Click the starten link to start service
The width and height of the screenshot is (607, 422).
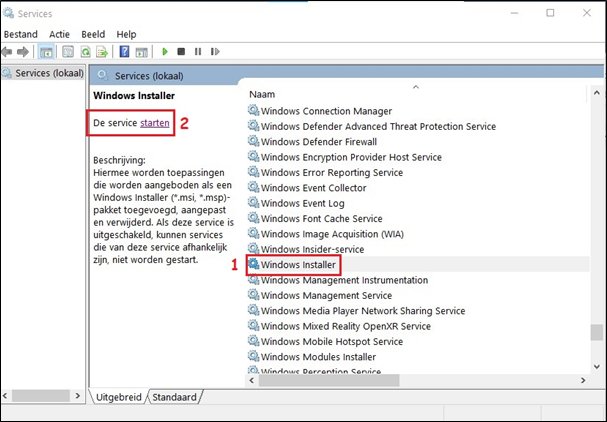click(155, 123)
